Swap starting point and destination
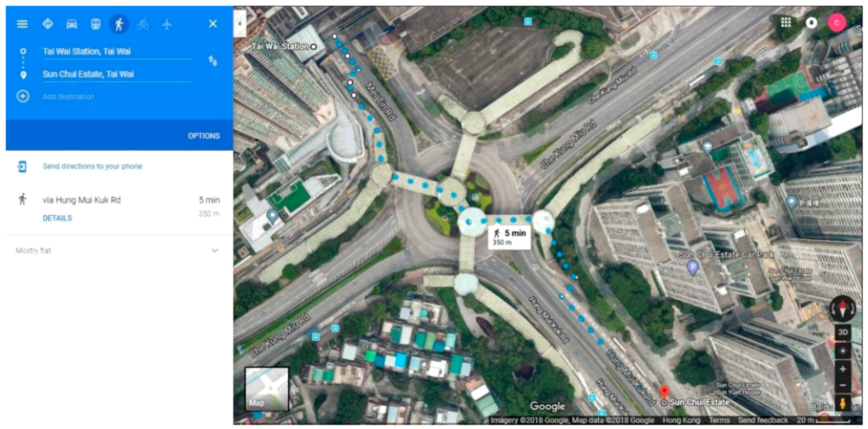 (x=213, y=61)
